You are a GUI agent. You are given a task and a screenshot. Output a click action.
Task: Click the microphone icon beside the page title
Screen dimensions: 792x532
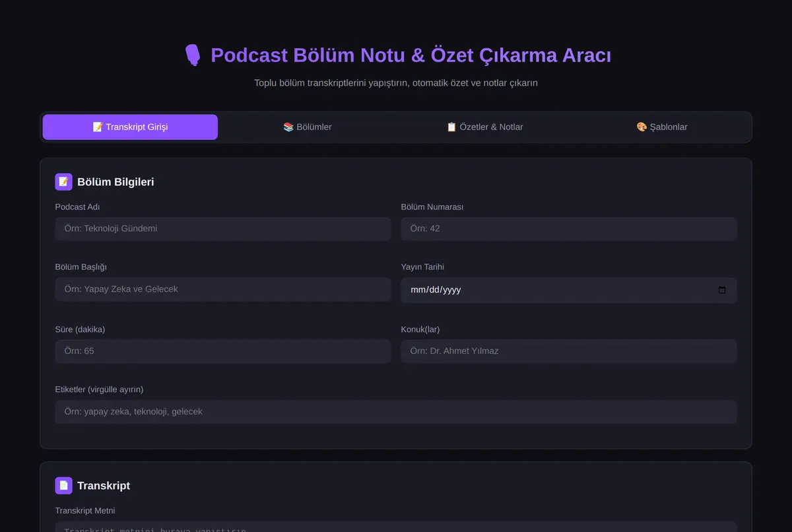coord(192,55)
